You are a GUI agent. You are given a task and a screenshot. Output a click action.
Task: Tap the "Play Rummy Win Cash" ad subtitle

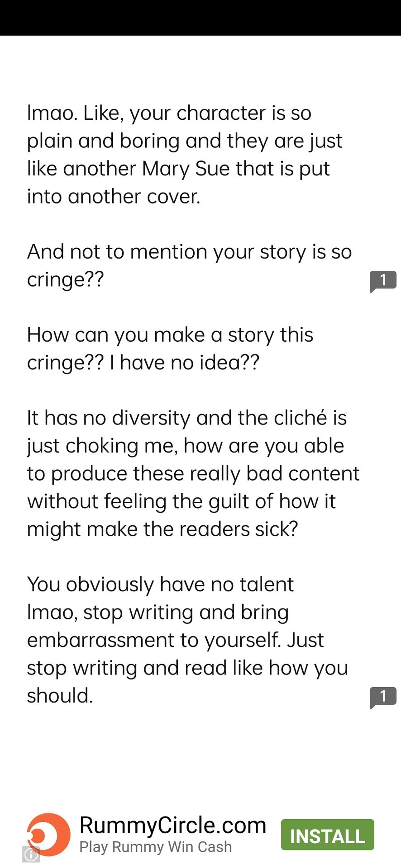tap(156, 847)
